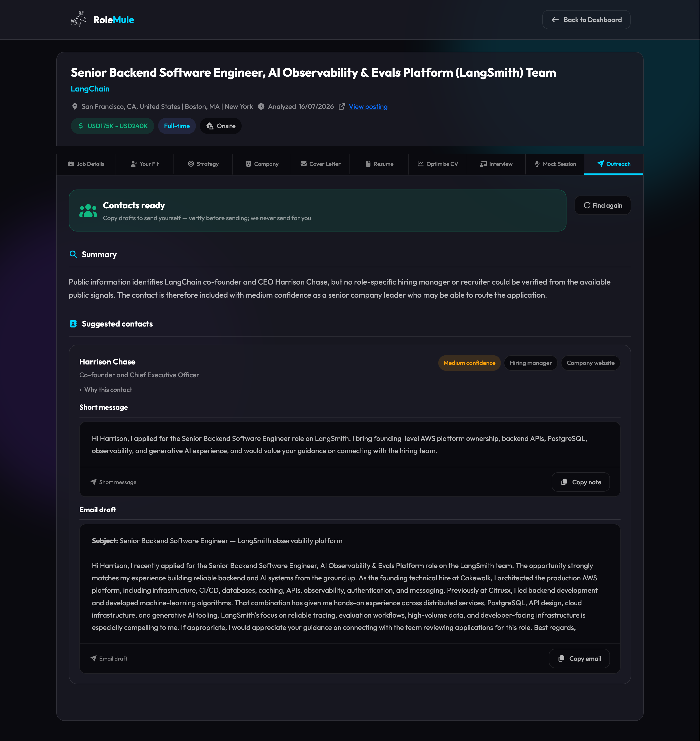Click the Onsite work mode chip
The height and width of the screenshot is (741, 700).
click(x=221, y=126)
